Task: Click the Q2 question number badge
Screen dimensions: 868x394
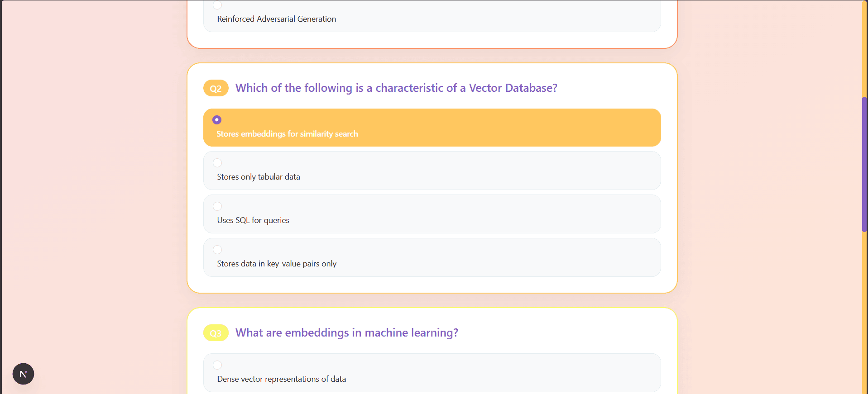Action: tap(216, 88)
